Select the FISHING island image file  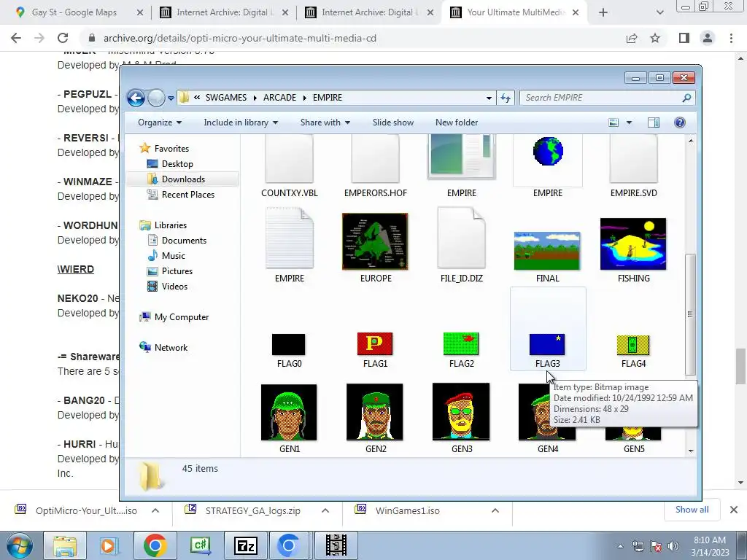tap(633, 244)
